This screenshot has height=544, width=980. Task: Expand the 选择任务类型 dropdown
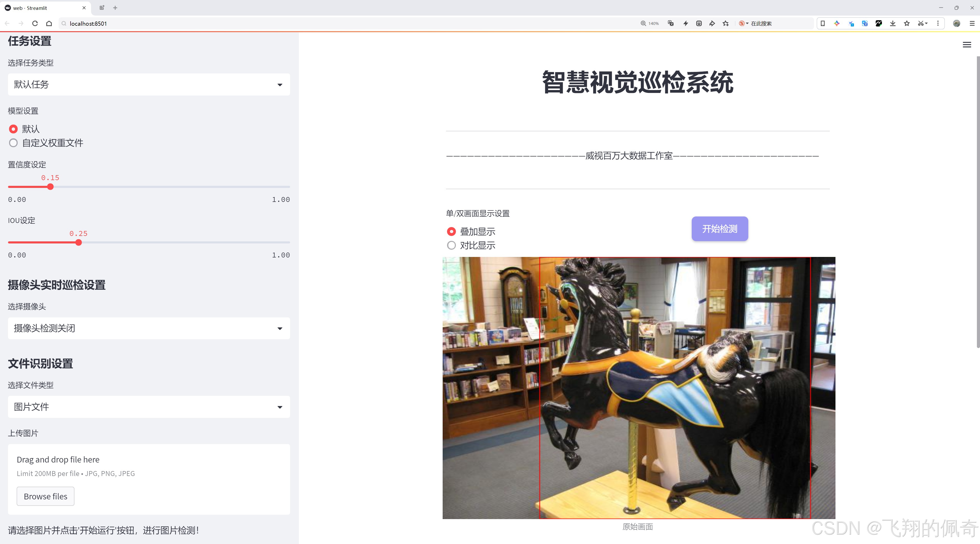pos(149,84)
